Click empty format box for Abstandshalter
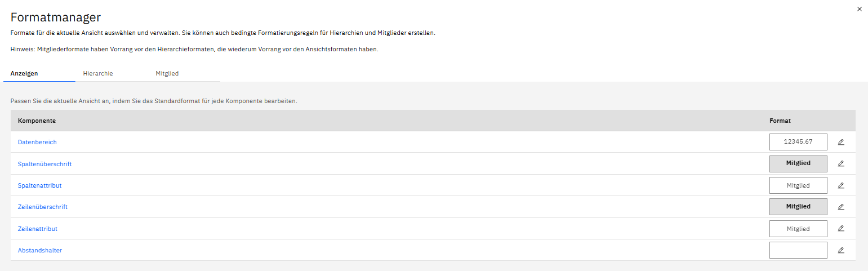 pyautogui.click(x=798, y=250)
